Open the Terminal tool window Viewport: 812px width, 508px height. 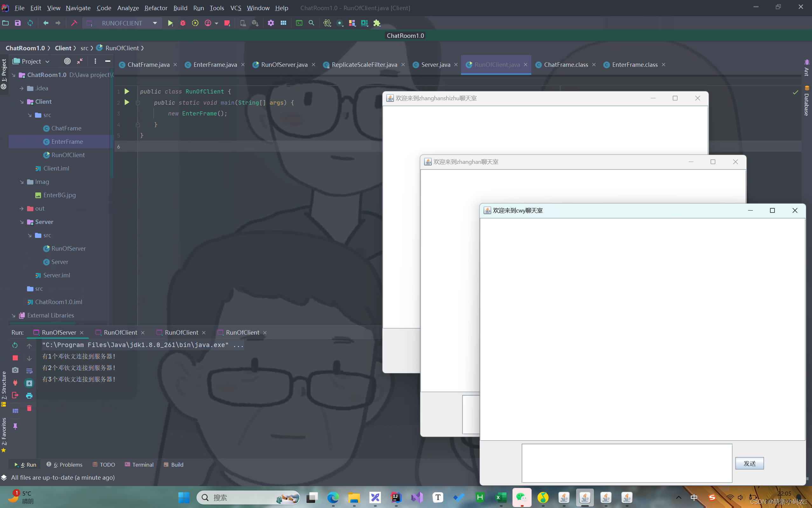139,464
